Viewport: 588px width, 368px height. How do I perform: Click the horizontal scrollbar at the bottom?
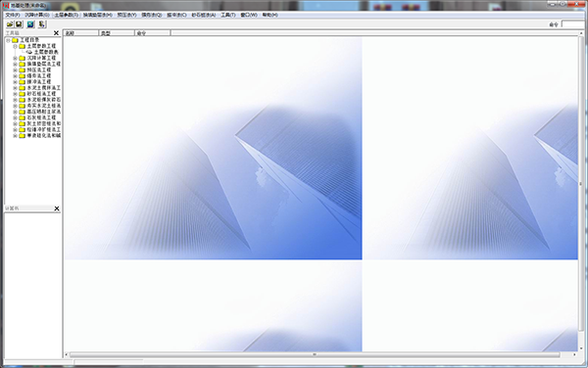coord(315,354)
